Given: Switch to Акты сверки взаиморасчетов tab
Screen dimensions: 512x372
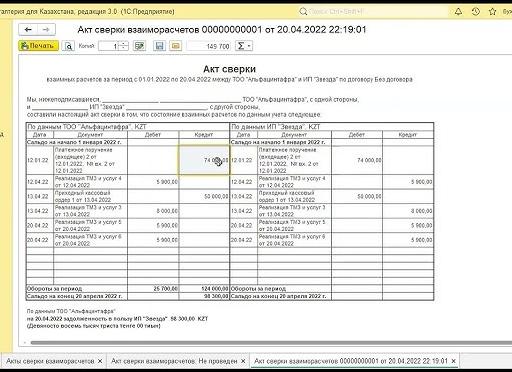Looking at the screenshot, I should point(50,361).
